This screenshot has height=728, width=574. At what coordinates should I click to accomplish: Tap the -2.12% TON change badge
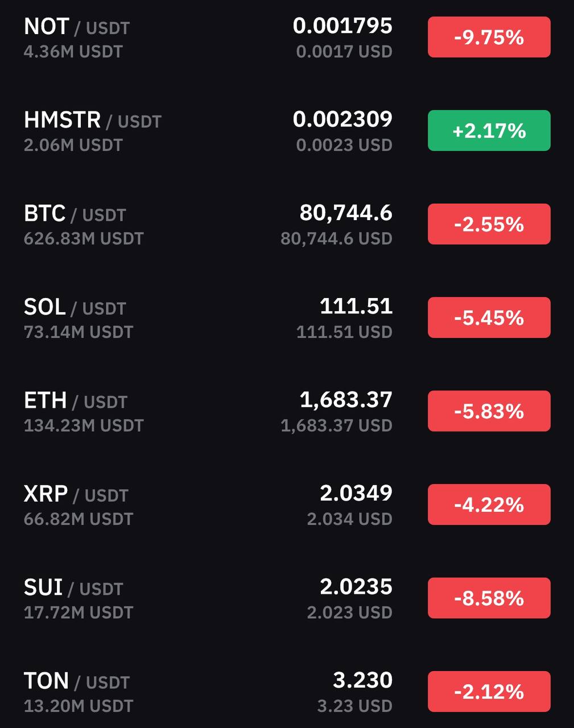[489, 692]
